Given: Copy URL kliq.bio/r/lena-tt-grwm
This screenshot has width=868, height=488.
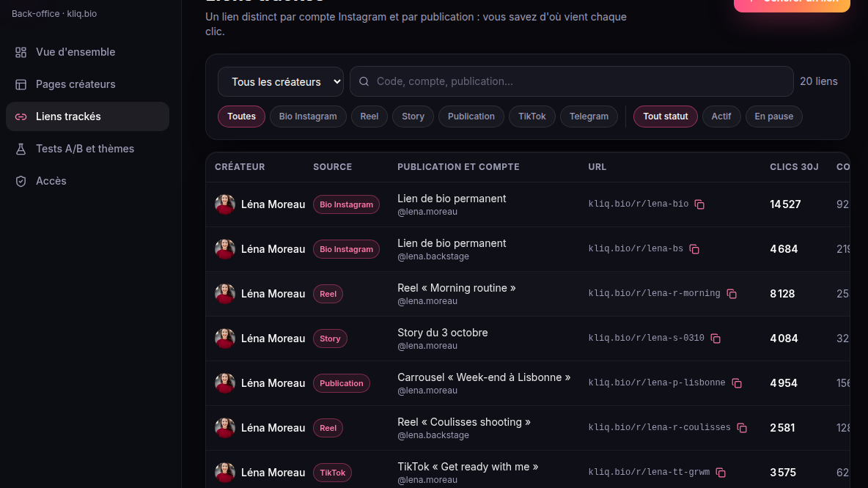Looking at the screenshot, I should (721, 473).
